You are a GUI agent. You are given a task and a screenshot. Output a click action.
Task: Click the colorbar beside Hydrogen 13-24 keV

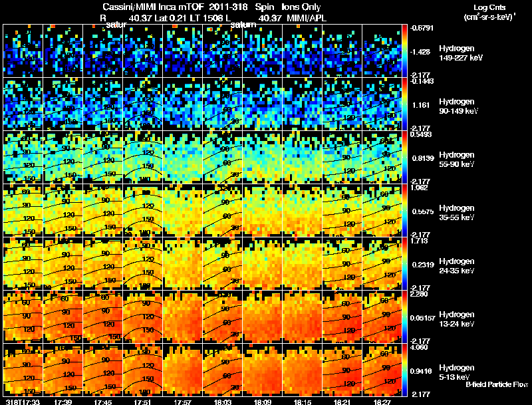(x=404, y=317)
